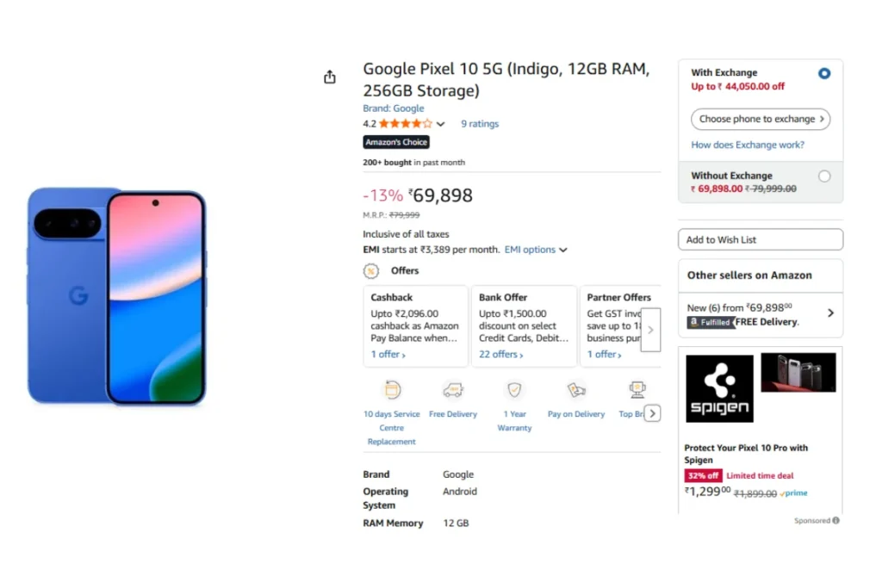This screenshot has height=588, width=882.
Task: Select the With Exchange radio option
Action: coord(824,73)
